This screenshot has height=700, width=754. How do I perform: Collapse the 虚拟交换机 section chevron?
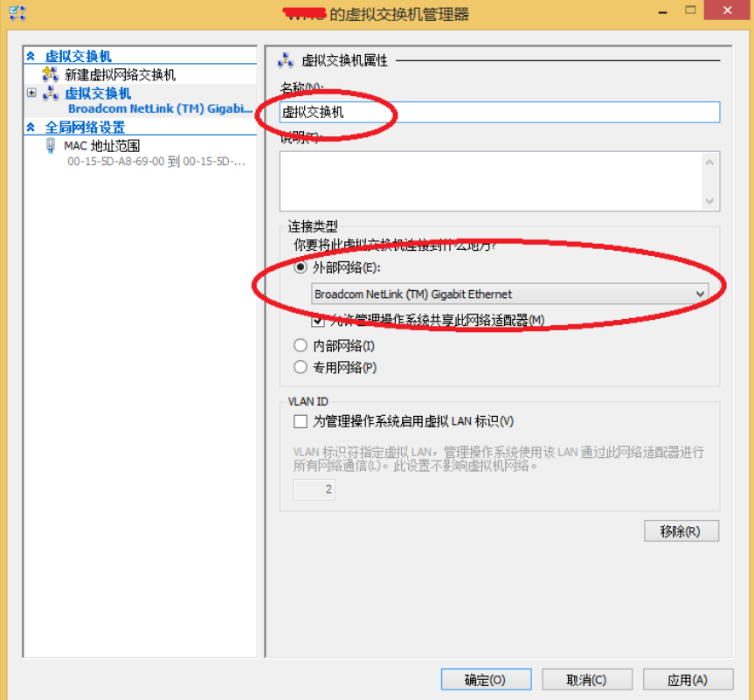tap(31, 56)
